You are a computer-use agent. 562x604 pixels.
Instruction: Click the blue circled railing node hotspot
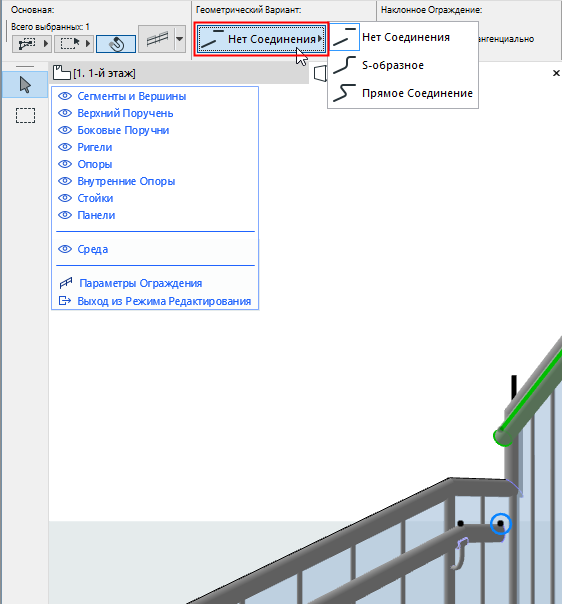(x=500, y=524)
